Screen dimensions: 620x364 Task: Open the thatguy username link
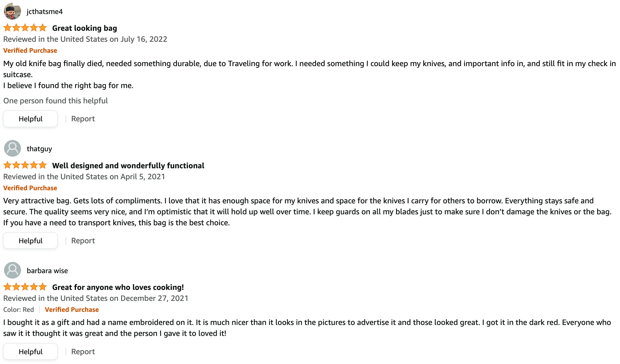click(x=39, y=149)
